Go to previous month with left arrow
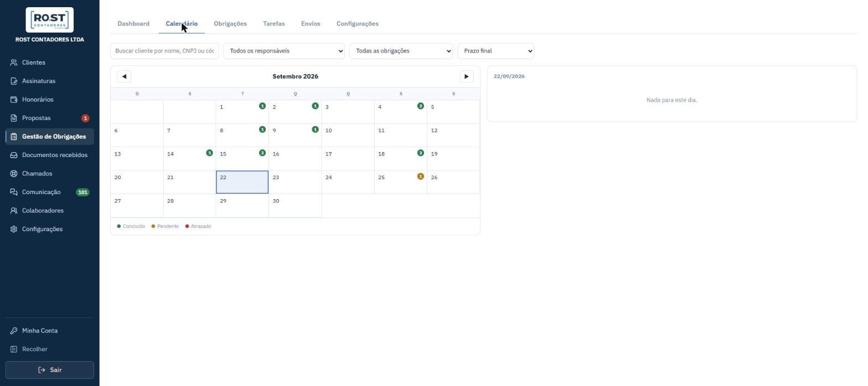The height and width of the screenshot is (386, 868). coord(124,76)
